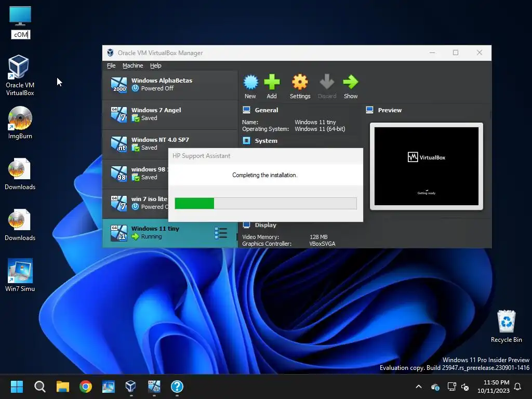Open the Help menu in VirtualBox Manager
532x399 pixels.
coord(156,65)
